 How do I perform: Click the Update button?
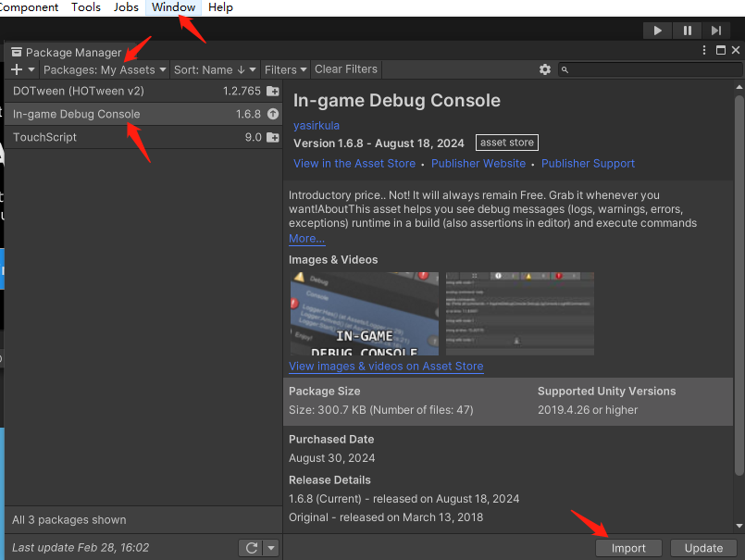click(703, 548)
